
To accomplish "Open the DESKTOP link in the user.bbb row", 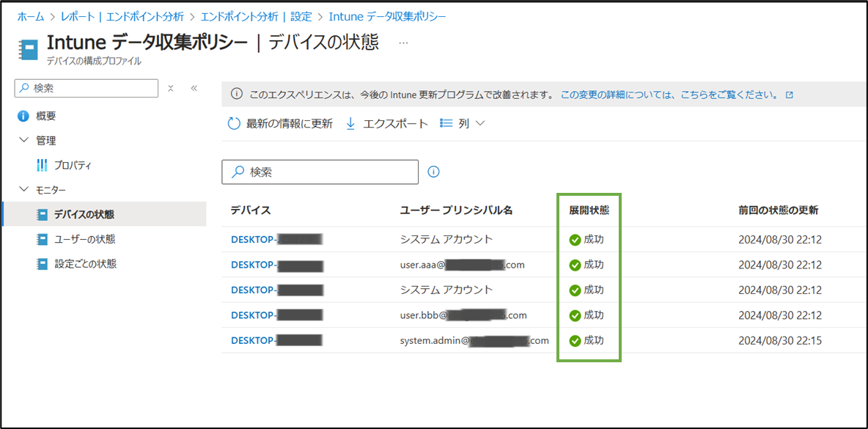I will [x=277, y=315].
